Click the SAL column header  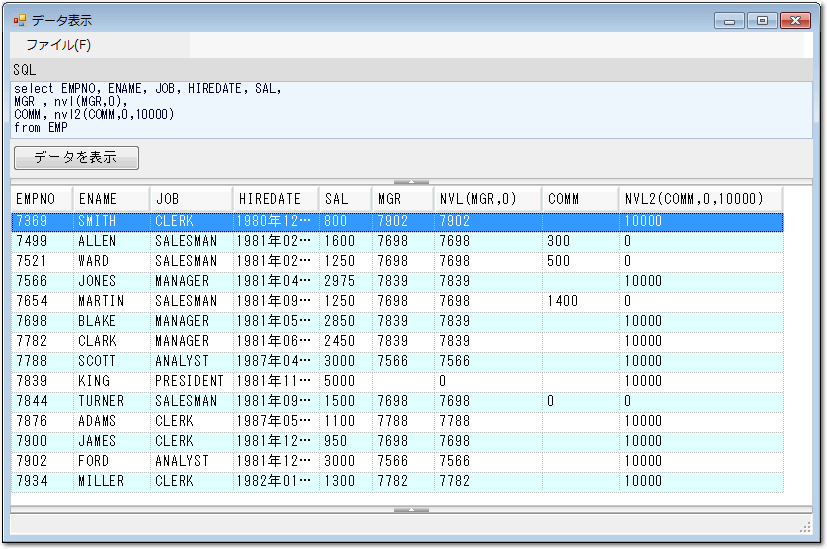click(345, 199)
